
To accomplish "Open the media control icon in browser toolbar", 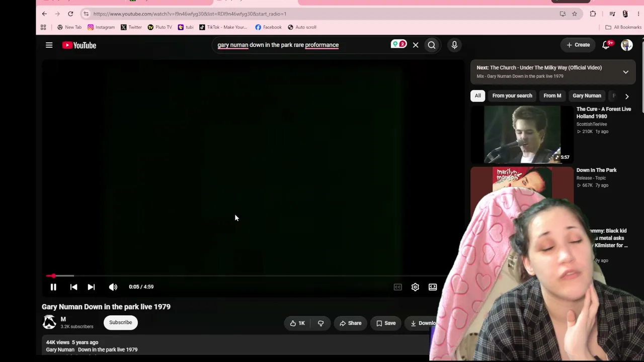I will 612,14.
